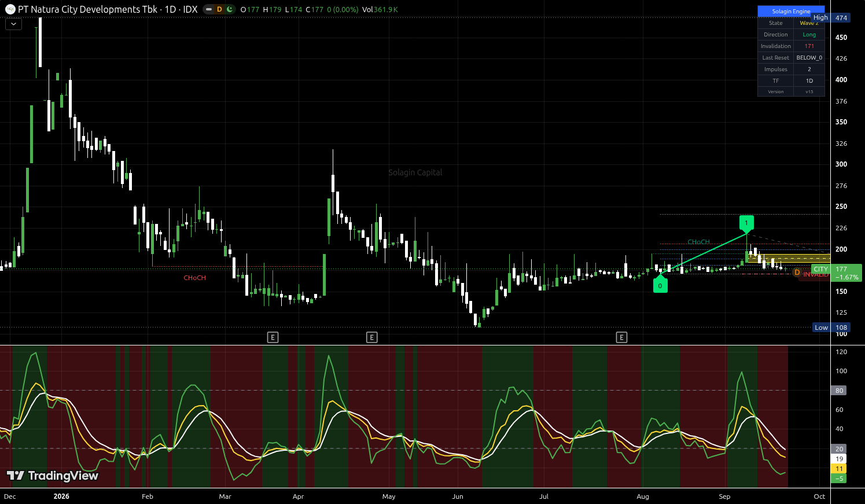Click the High 474 price label
The image size is (865, 504).
(x=831, y=18)
